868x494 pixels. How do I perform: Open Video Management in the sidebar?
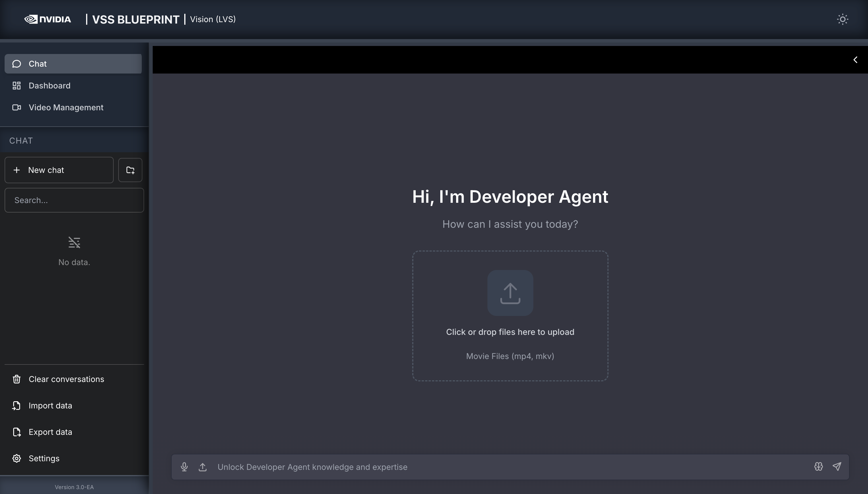pos(66,107)
